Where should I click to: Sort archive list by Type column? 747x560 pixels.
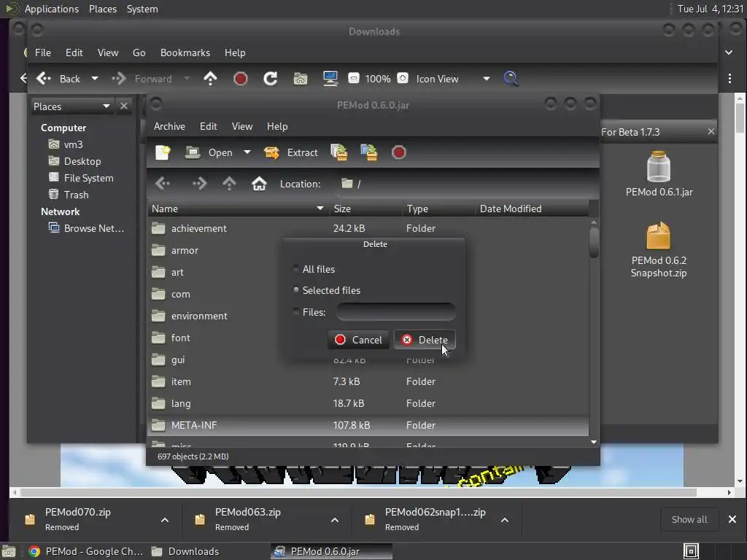(x=438, y=209)
